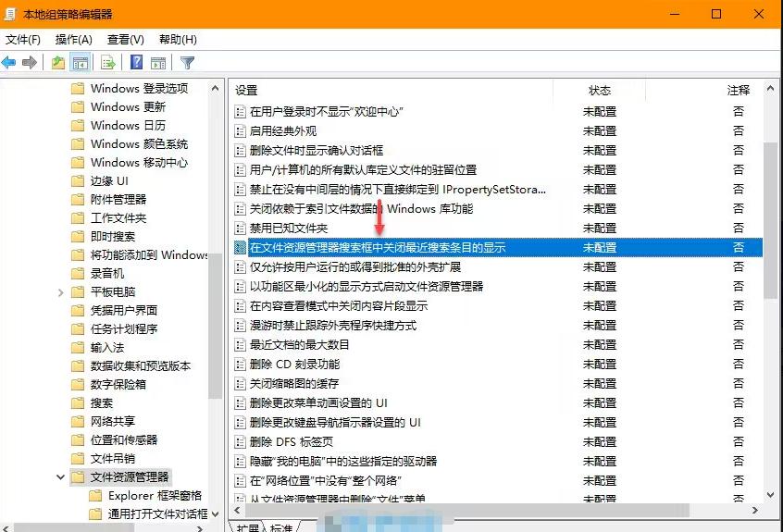Click policy icon beside 最近文档的最大数目
Viewport: 783px width, 532px height.
[x=241, y=345]
